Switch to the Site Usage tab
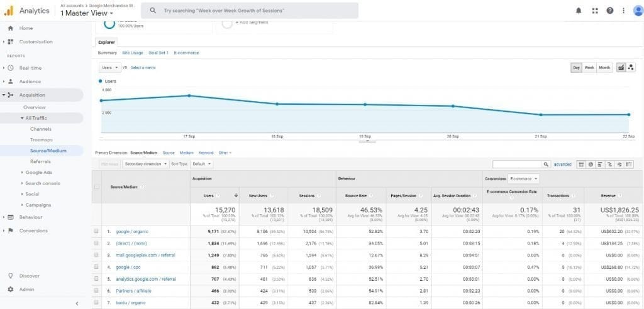The height and width of the screenshot is (309, 644). (x=133, y=53)
